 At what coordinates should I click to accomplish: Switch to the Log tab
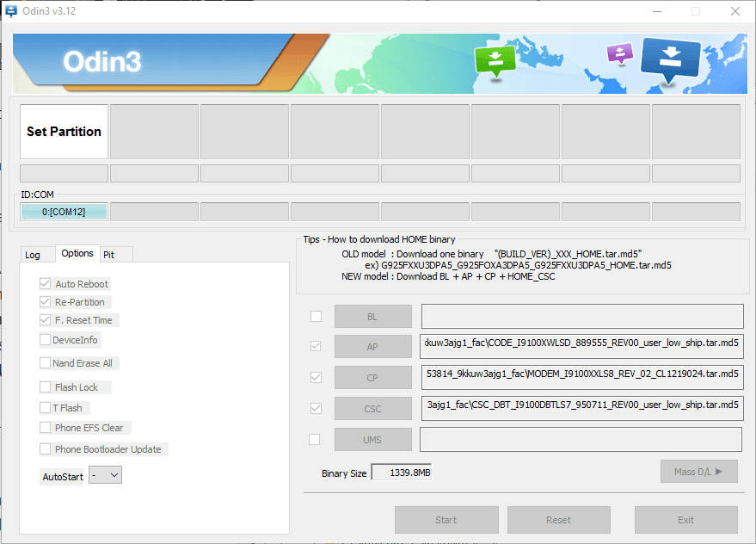pyautogui.click(x=33, y=255)
